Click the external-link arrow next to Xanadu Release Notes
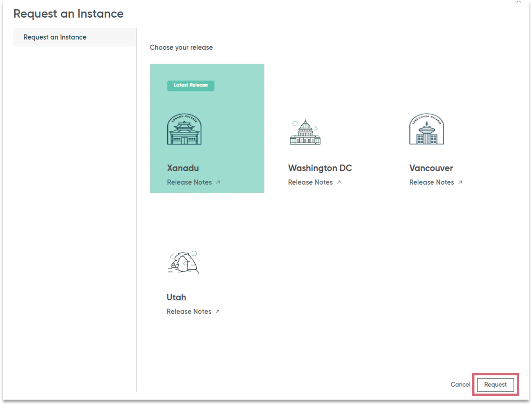This screenshot has width=532, height=405. coord(218,183)
